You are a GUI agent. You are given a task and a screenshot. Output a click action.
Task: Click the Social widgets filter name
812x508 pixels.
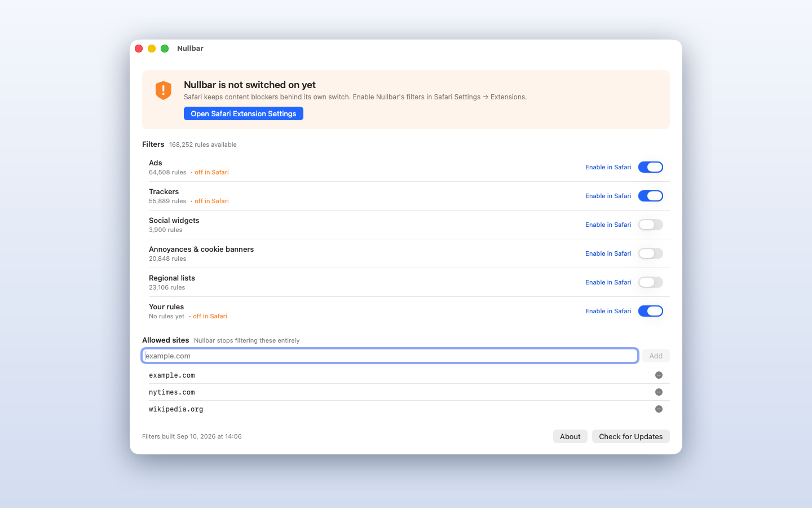click(174, 220)
